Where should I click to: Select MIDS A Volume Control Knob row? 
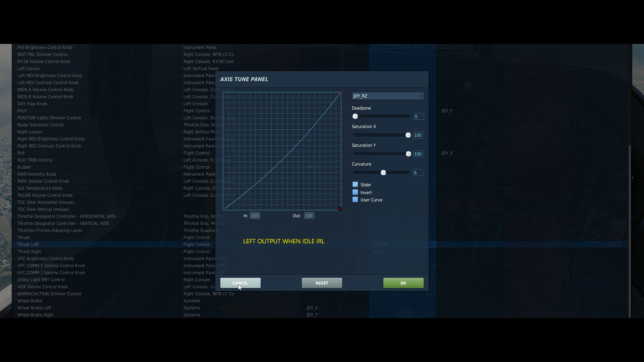click(320, 89)
